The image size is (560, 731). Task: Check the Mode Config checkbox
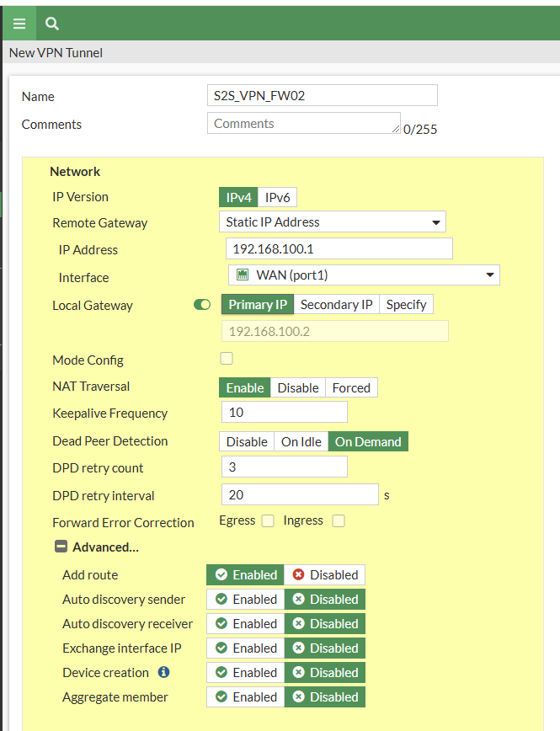tap(227, 359)
